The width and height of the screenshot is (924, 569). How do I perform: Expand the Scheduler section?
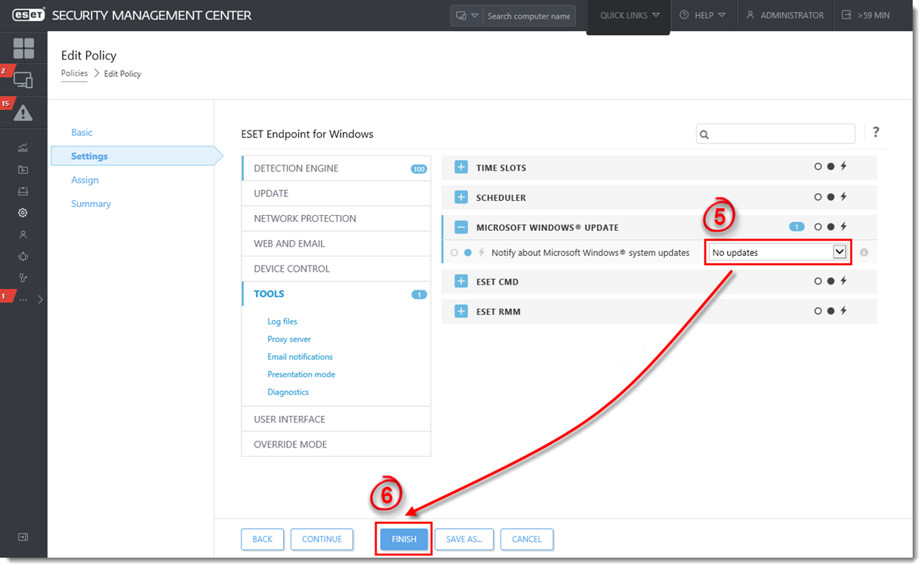pyautogui.click(x=461, y=197)
